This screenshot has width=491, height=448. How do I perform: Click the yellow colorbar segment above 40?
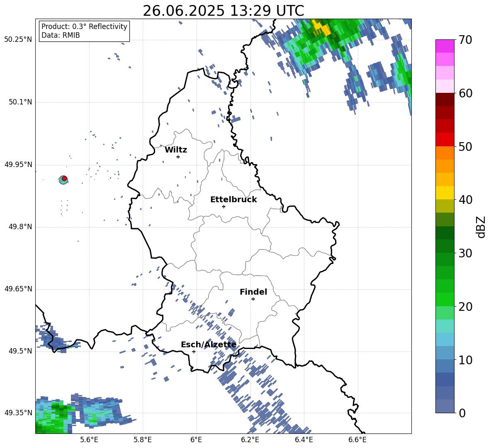click(445, 193)
